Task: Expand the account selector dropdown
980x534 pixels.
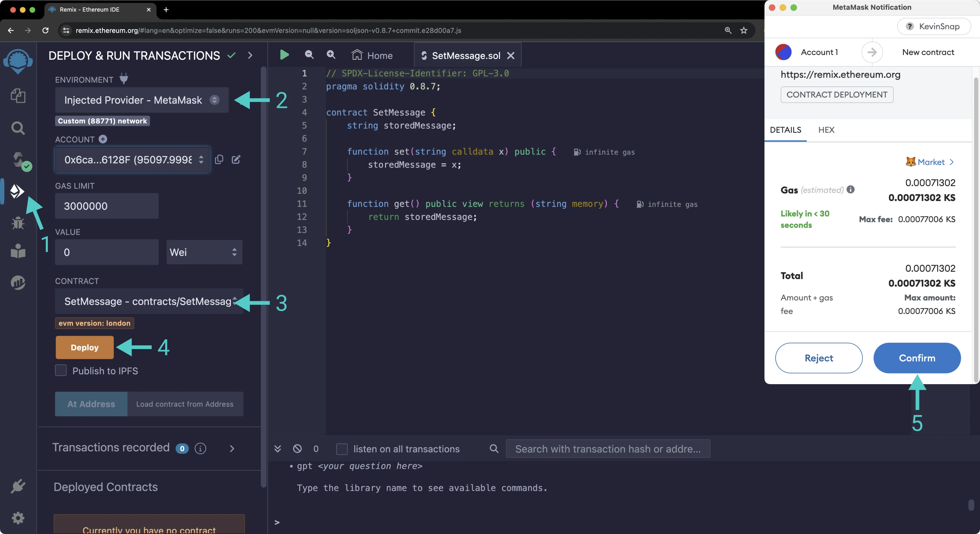Action: click(201, 160)
